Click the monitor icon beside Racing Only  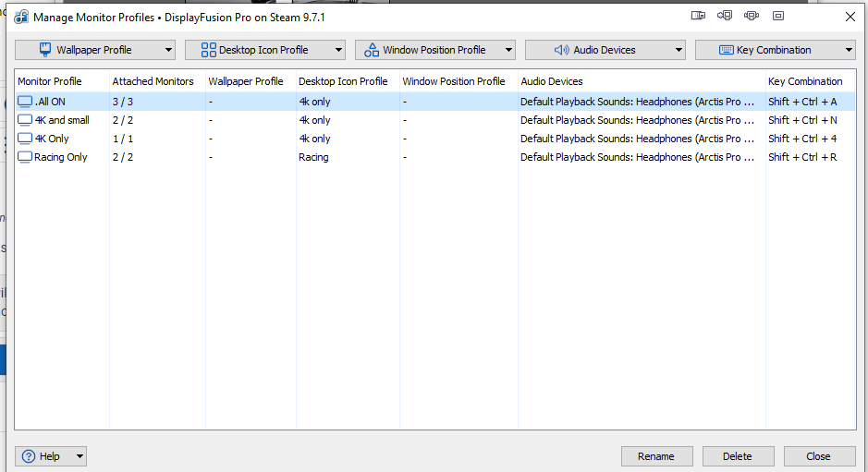coord(25,157)
